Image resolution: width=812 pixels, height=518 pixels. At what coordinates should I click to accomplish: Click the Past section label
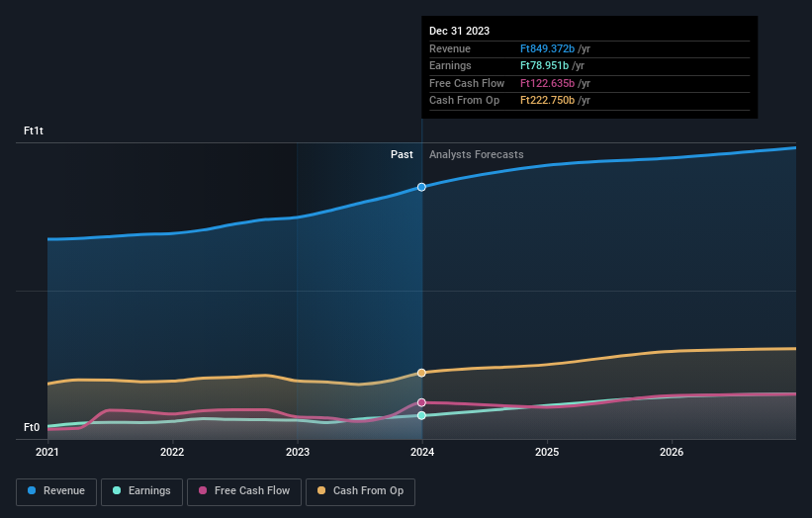(x=402, y=154)
